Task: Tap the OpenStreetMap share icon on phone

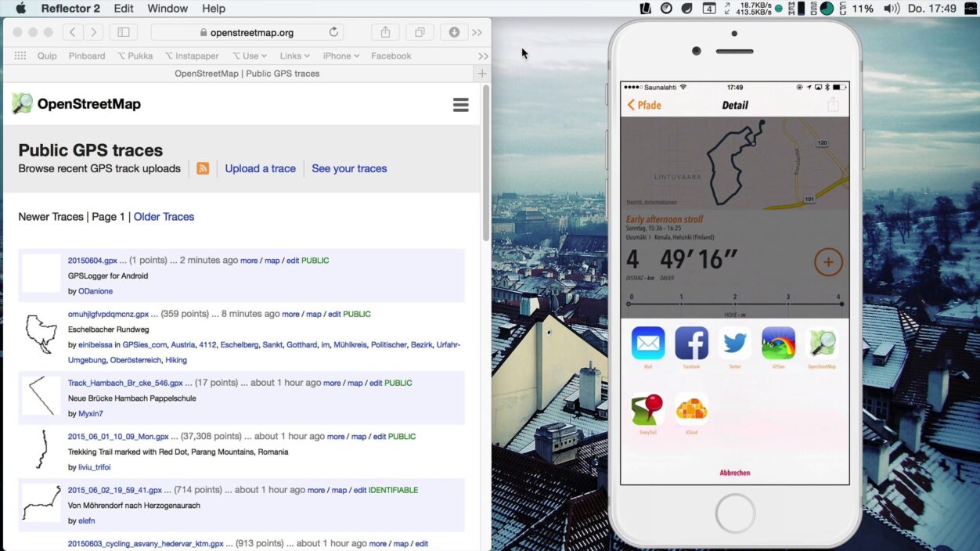Action: tap(822, 344)
